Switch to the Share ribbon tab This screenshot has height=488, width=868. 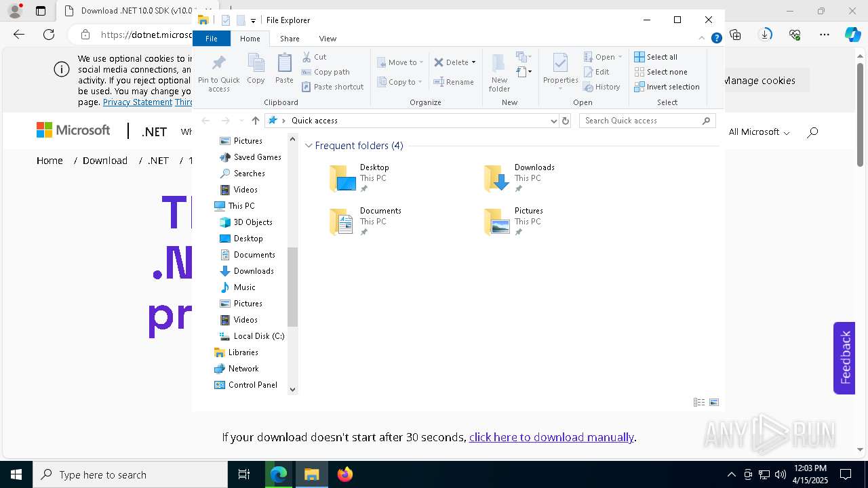click(290, 39)
